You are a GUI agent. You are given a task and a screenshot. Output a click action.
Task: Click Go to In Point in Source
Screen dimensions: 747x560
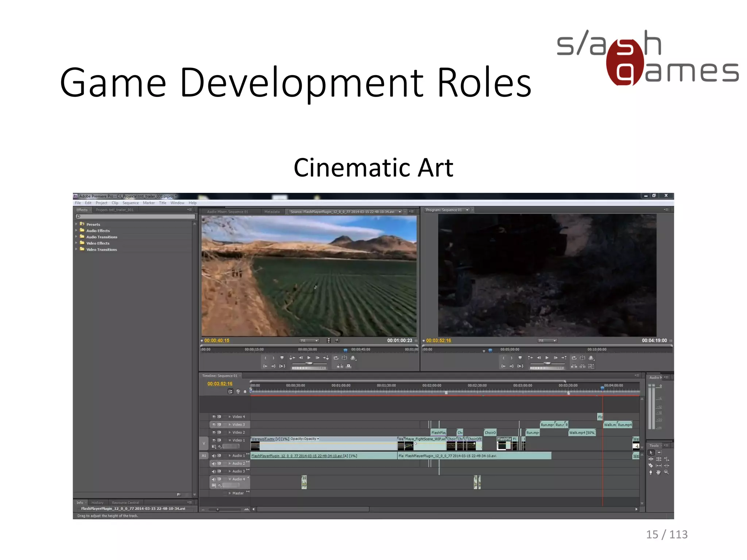point(265,366)
